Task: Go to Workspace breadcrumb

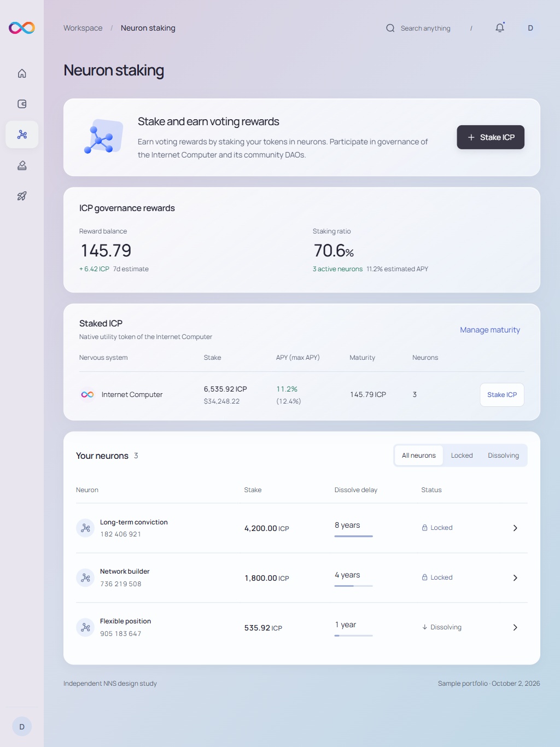Action: click(x=83, y=28)
